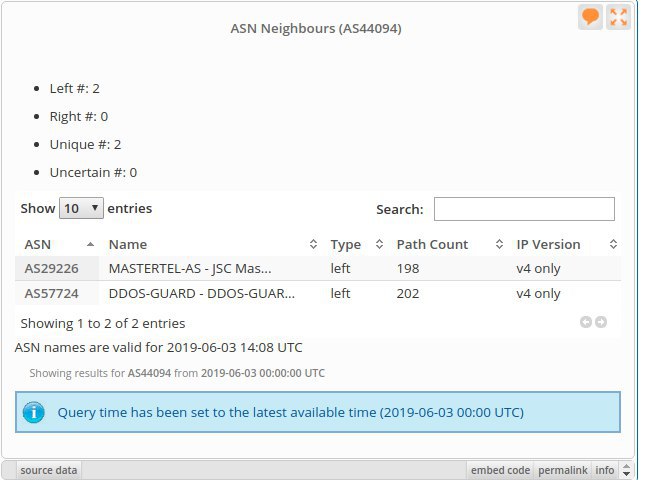Click the 'Right #: 0' list item
647x480 pixels.
pyautogui.click(x=79, y=116)
